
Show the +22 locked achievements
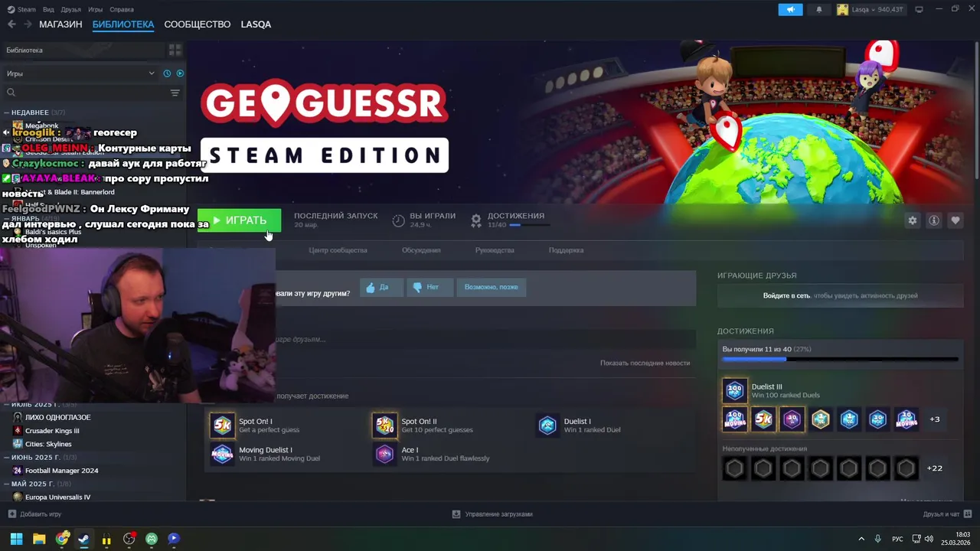tap(934, 468)
